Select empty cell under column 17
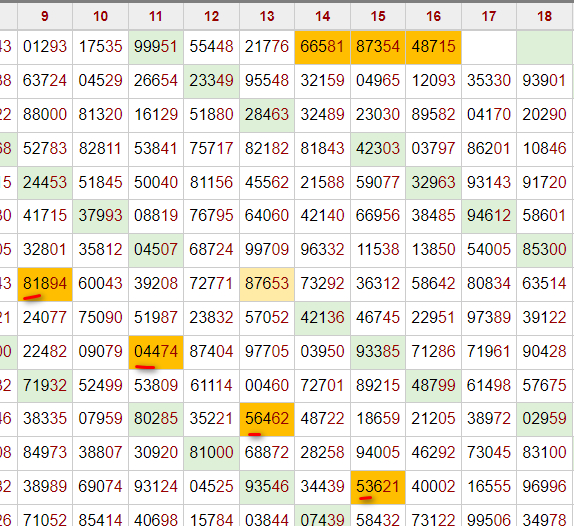Viewport: 574px width, 526px height. click(x=489, y=47)
